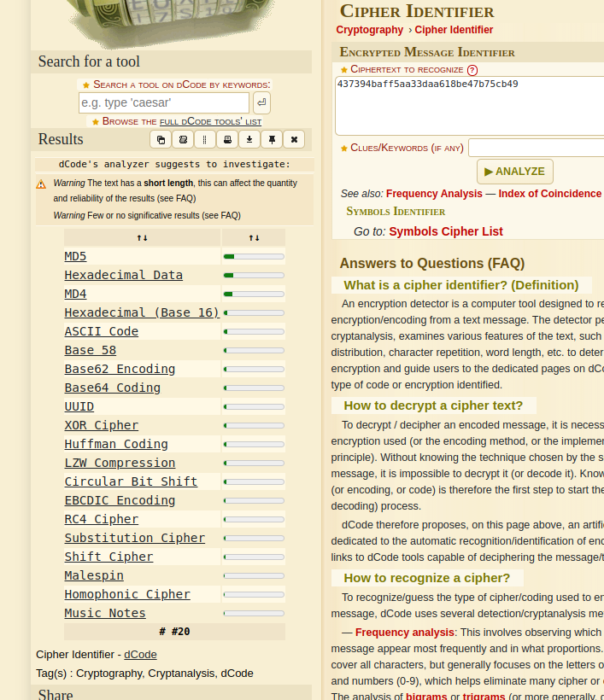Click the scroll-shaped results history icon
604x700 pixels.
pos(183,140)
